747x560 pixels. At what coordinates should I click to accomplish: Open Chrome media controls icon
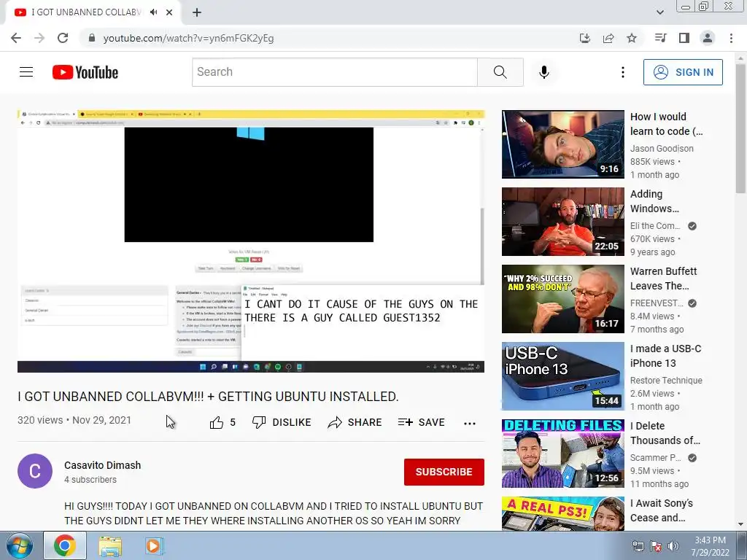[x=660, y=38]
